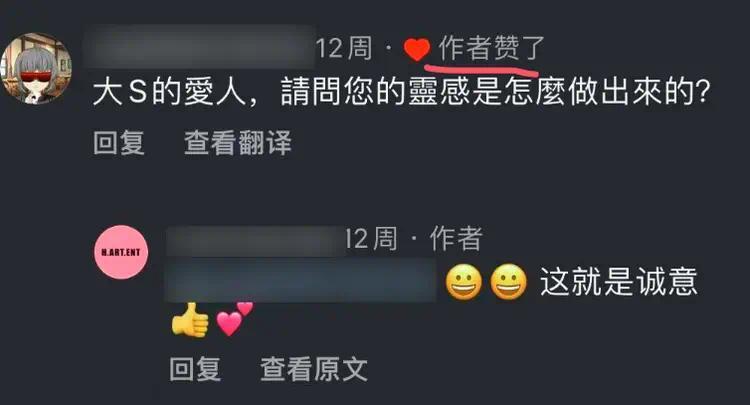
Task: Click 查看翻译 to translate the comment
Action: 238,142
